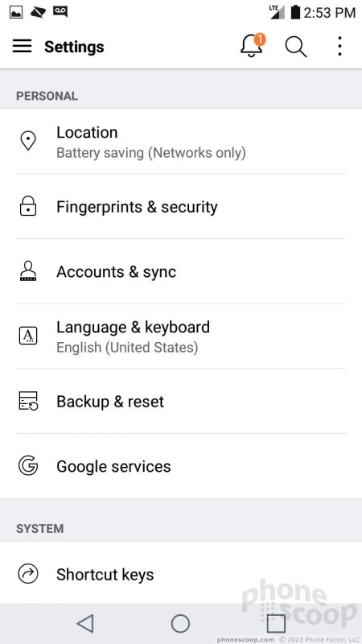Open Backup & reset
The image size is (362, 644).
[x=181, y=401]
